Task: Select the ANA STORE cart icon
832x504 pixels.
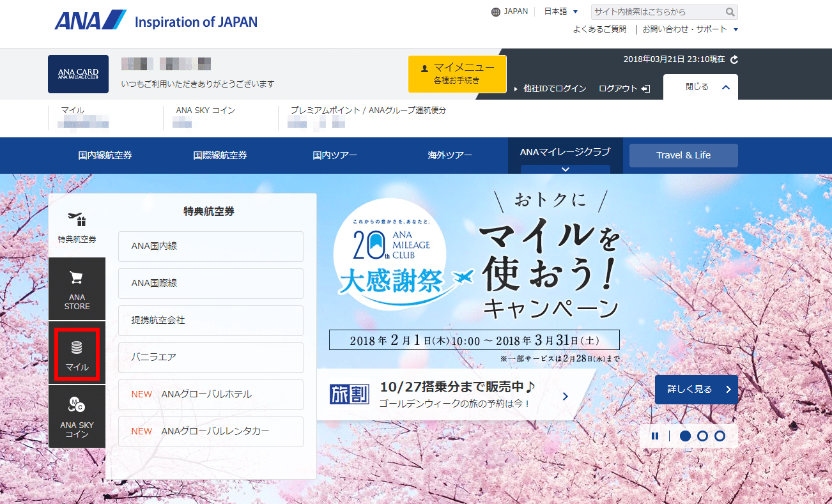Action: click(77, 279)
